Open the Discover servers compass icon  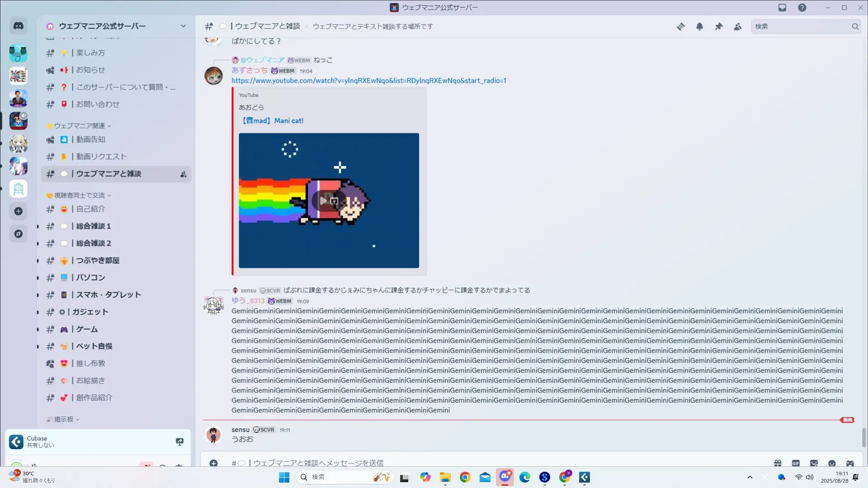click(x=19, y=234)
